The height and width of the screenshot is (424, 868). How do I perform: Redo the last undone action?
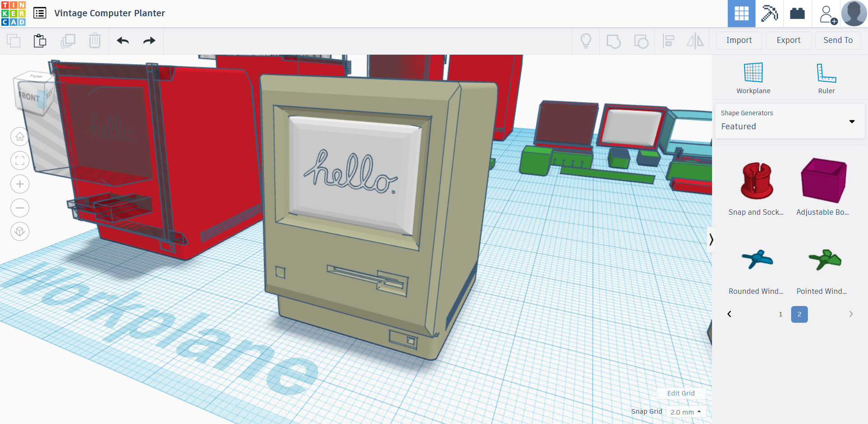(149, 41)
